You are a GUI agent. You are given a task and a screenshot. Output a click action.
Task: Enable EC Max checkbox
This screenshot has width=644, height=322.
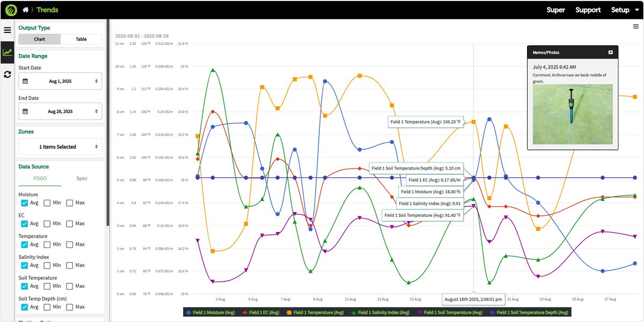point(70,224)
